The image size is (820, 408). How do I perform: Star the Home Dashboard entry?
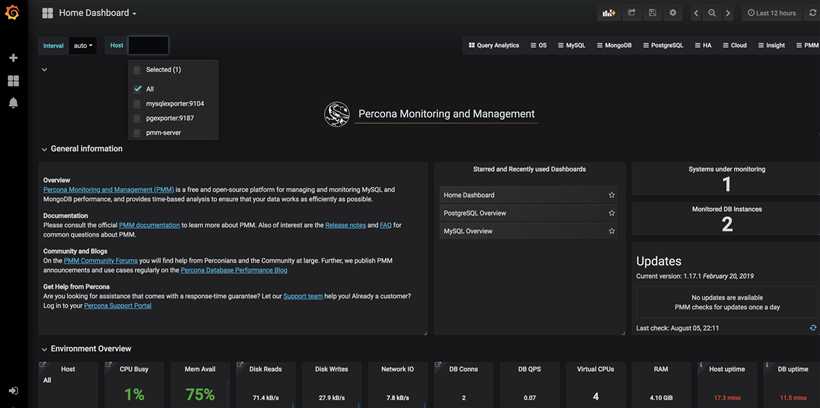pyautogui.click(x=611, y=195)
